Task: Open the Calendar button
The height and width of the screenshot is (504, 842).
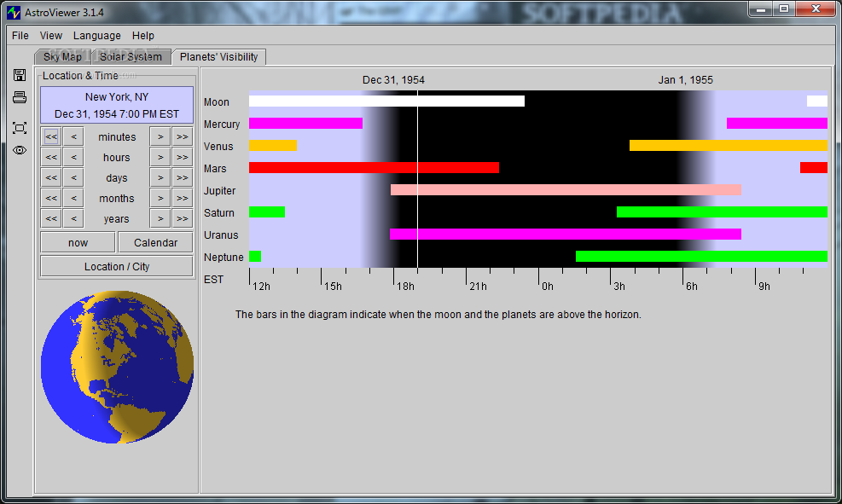Action: coord(156,242)
